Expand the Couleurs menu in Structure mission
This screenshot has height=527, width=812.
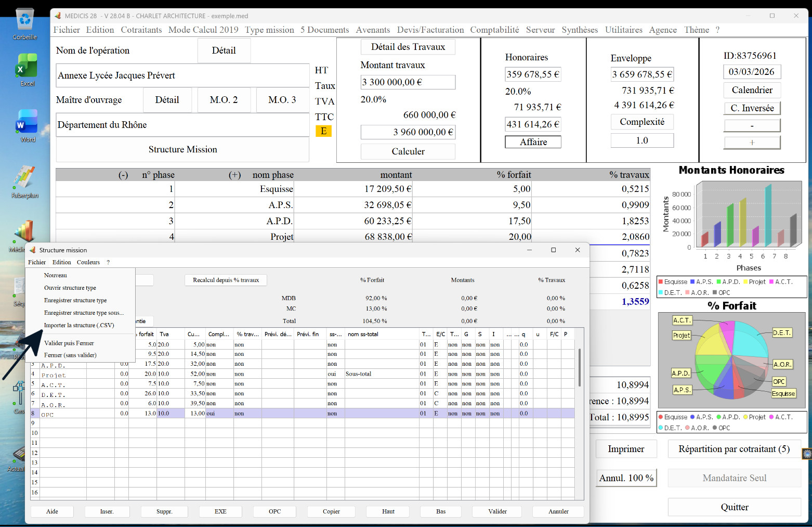(88, 262)
